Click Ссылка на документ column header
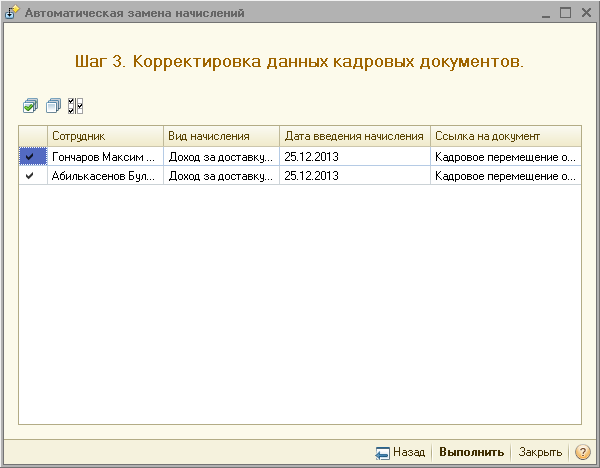The height and width of the screenshot is (468, 600). point(505,136)
